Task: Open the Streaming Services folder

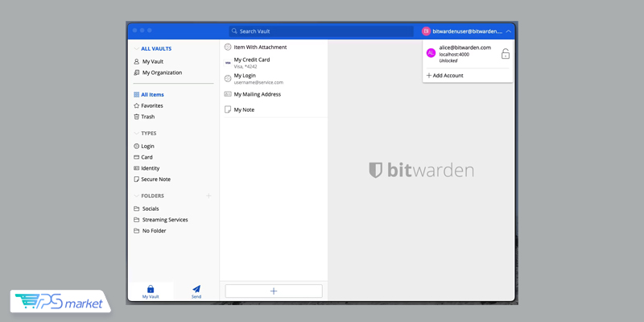Action: pyautogui.click(x=164, y=220)
